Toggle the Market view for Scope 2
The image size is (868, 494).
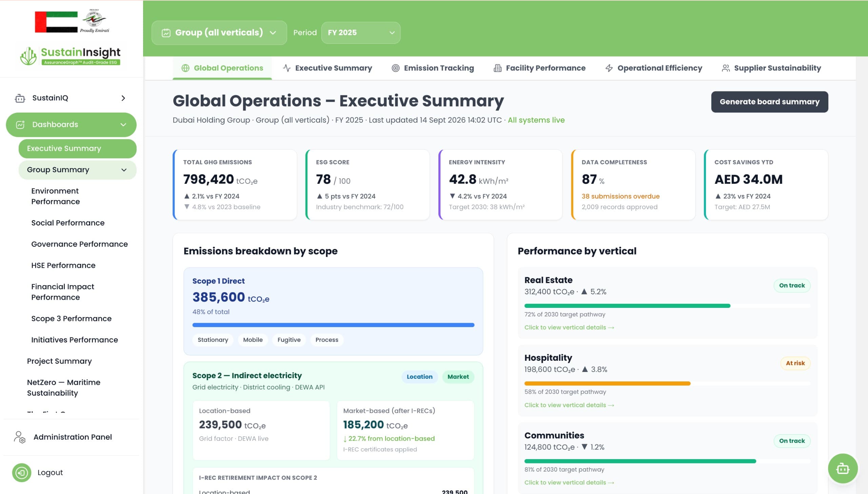pos(458,377)
